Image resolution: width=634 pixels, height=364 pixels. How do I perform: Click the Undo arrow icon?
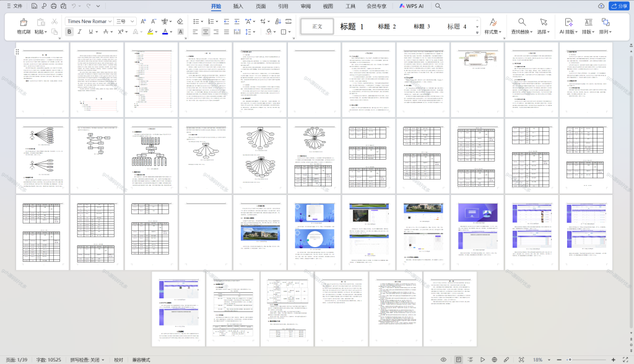coord(74,6)
